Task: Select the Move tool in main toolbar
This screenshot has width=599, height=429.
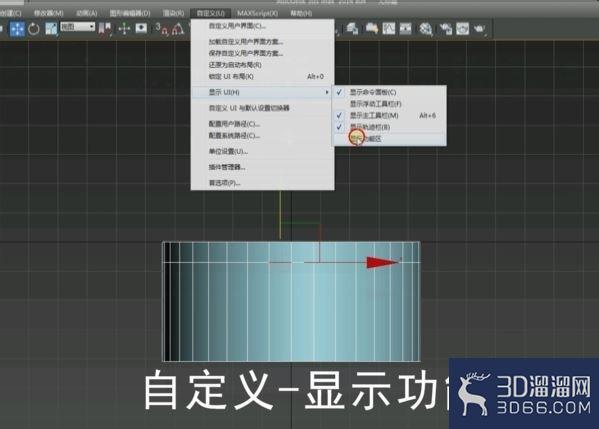Action: pos(16,29)
